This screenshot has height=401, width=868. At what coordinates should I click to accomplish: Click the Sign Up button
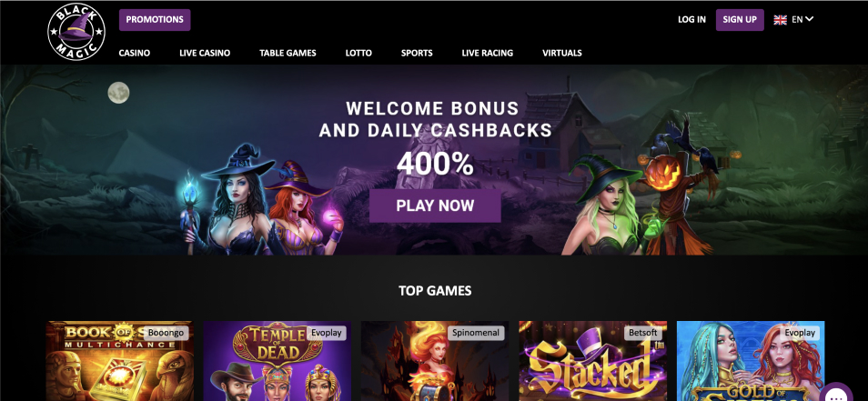[x=740, y=20]
